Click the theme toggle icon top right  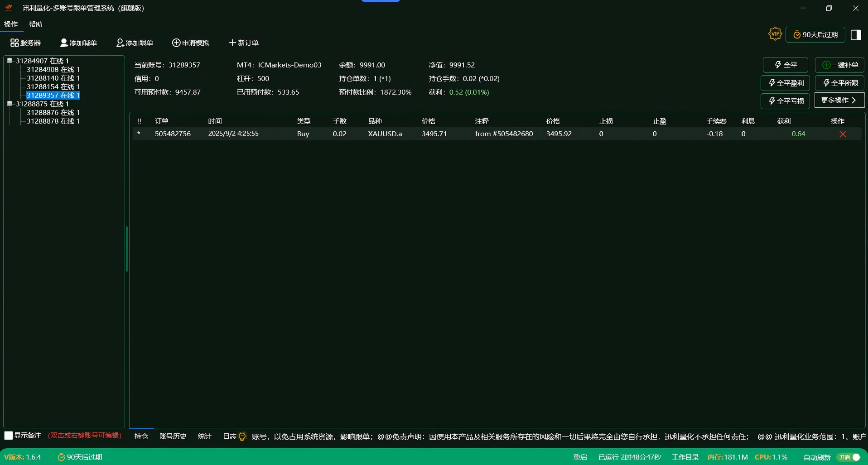[x=856, y=34]
